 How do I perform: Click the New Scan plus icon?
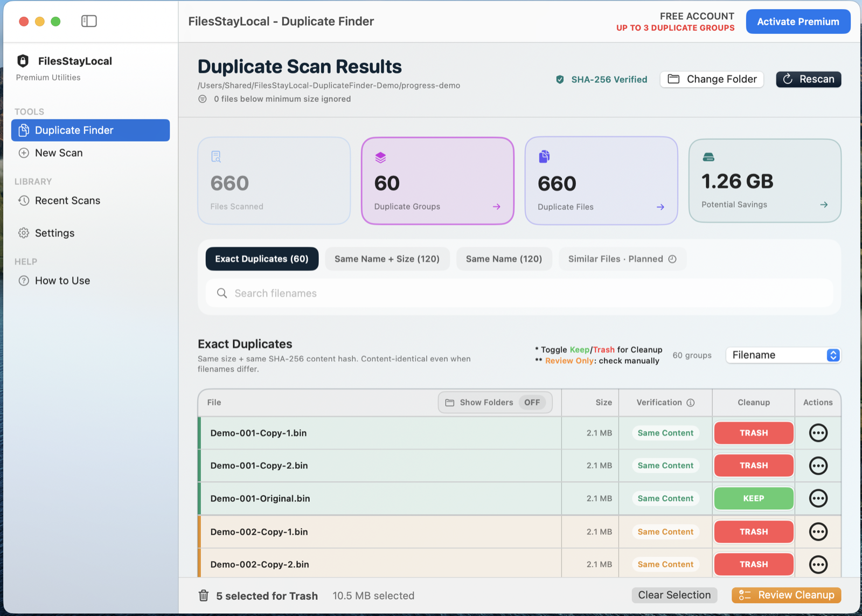click(x=24, y=153)
